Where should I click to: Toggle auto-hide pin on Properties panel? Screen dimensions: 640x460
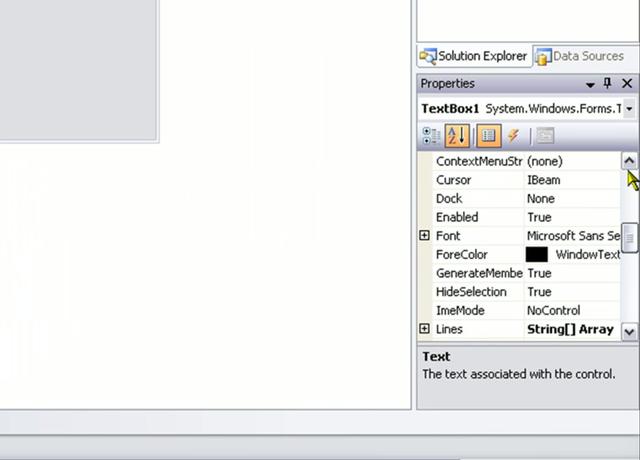[607, 84]
